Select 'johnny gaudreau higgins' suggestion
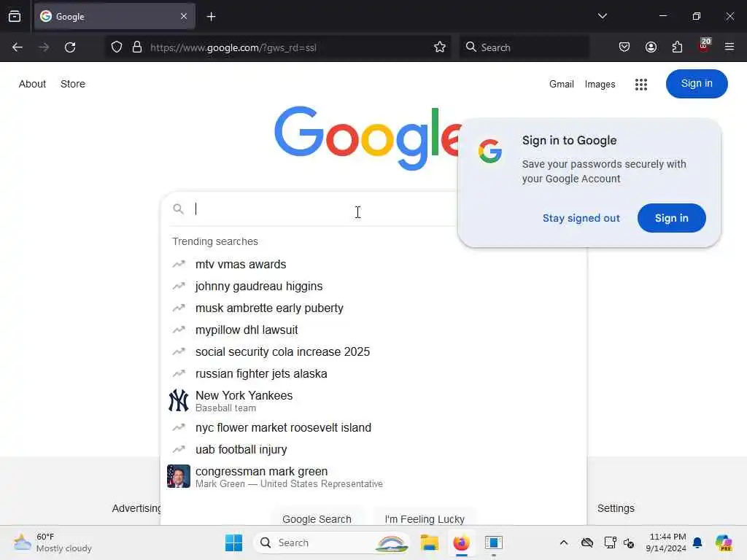Screen dimensions: 747x560 click(x=374, y=286)
